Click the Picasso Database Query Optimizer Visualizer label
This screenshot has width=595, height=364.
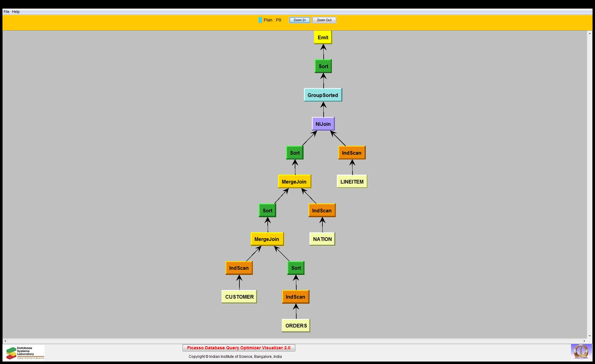pyautogui.click(x=238, y=348)
